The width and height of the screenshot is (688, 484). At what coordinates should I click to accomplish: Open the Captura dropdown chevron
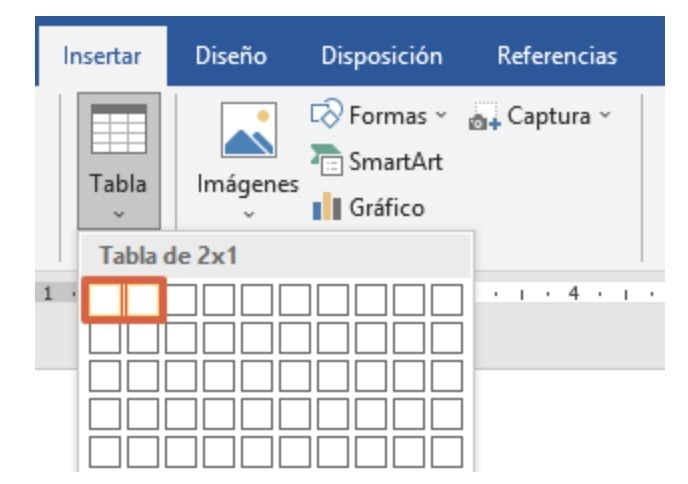tap(605, 117)
